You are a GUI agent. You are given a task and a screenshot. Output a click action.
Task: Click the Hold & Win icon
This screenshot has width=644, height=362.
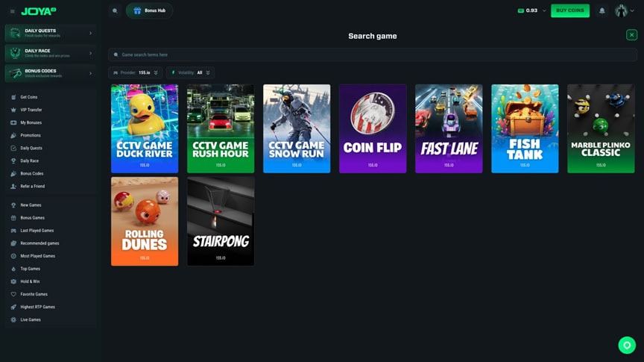click(13, 281)
